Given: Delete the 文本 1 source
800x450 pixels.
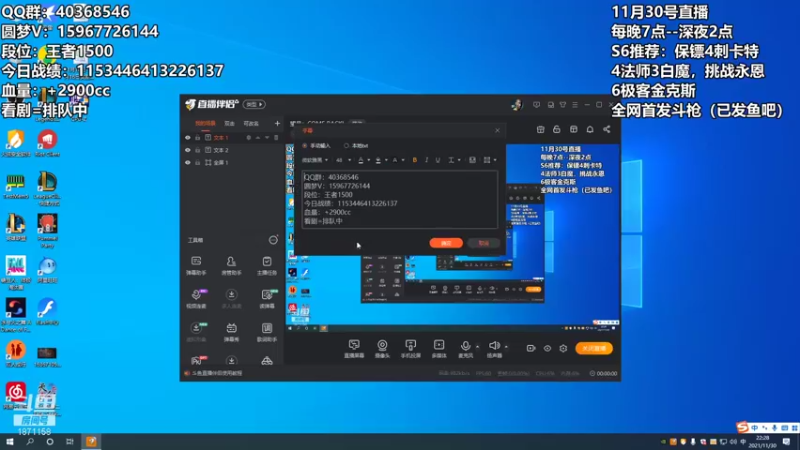Looking at the screenshot, I should 276,138.
